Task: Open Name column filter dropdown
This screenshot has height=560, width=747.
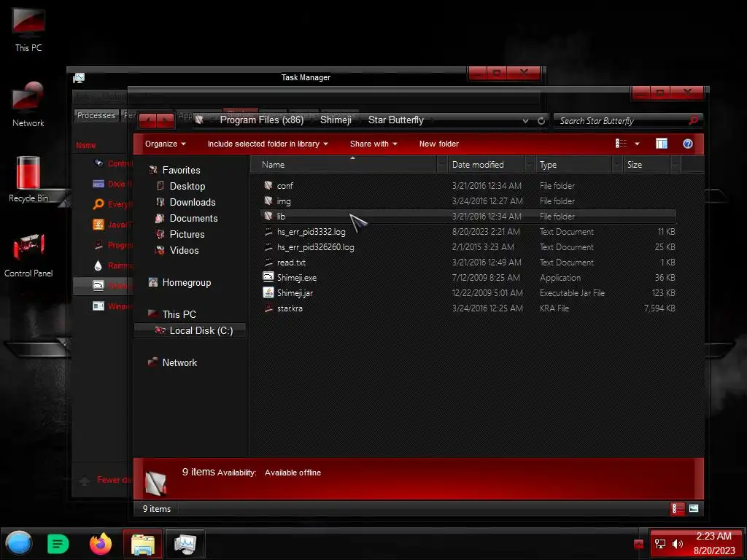Action: point(441,165)
